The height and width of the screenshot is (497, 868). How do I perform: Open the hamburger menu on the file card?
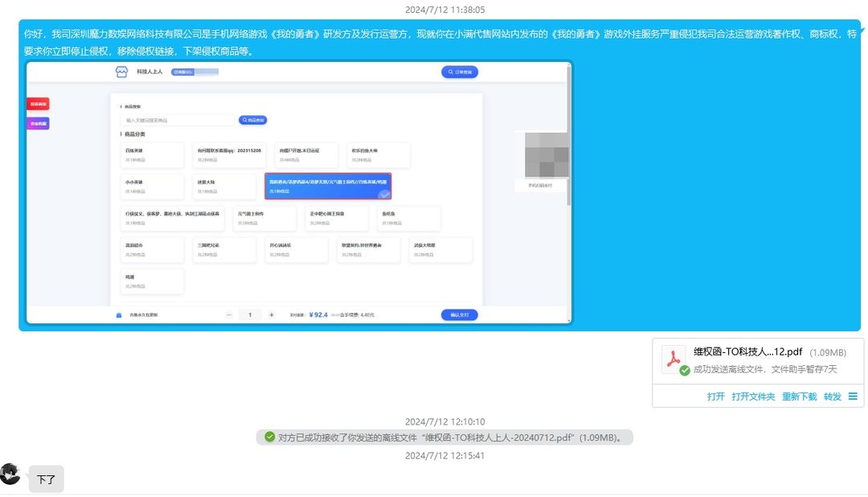tap(853, 396)
